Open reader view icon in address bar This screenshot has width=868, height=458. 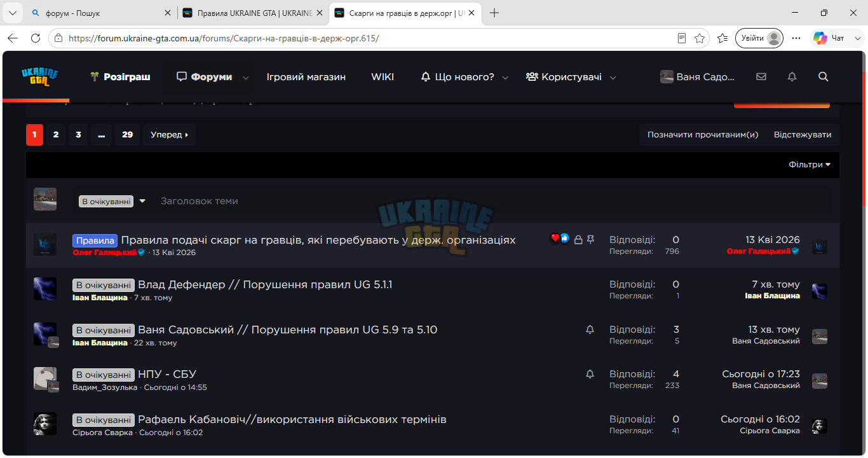(x=682, y=38)
